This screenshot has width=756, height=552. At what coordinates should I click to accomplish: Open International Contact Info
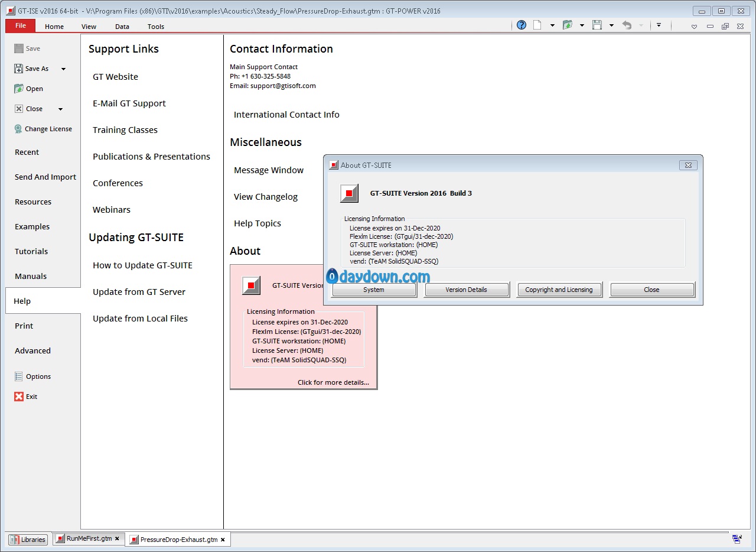click(286, 115)
